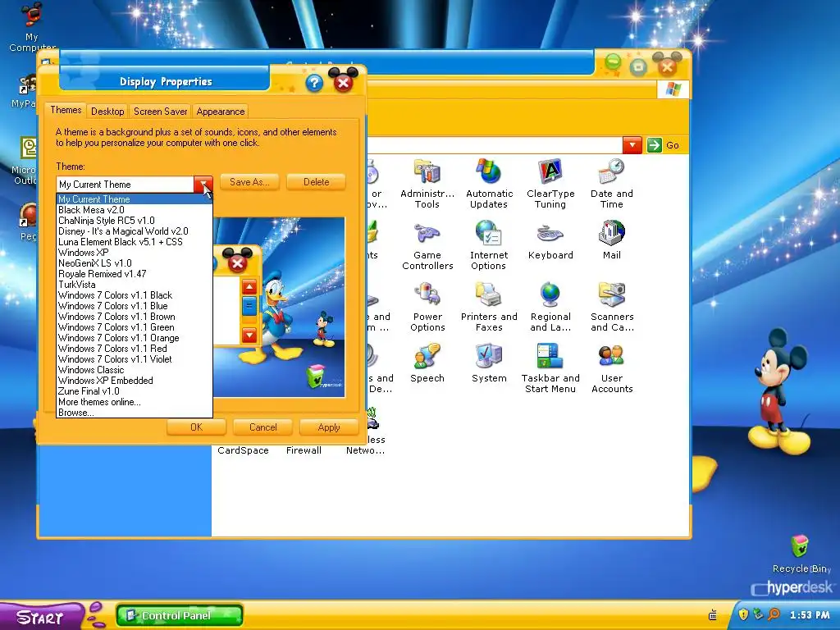
Task: Pick Luna Element Black v5.1 + CSS
Action: pos(135,242)
